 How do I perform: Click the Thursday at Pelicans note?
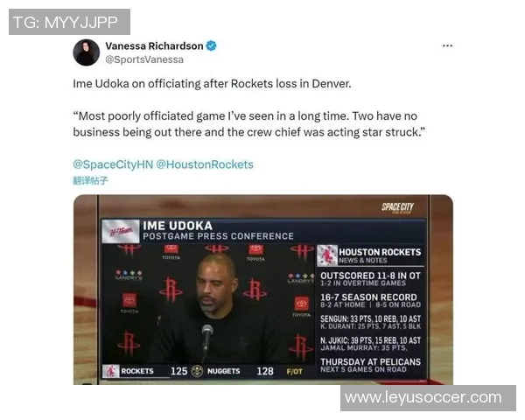tap(371, 365)
